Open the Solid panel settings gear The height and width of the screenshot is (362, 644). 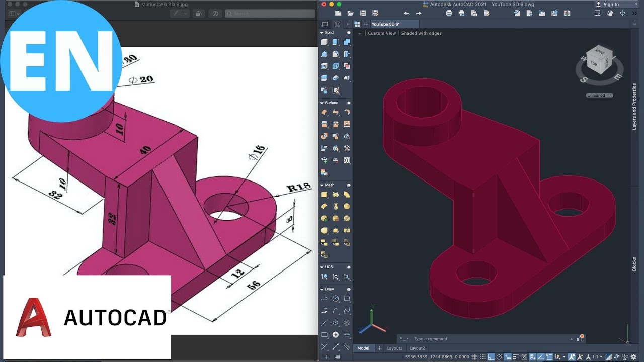(x=349, y=33)
